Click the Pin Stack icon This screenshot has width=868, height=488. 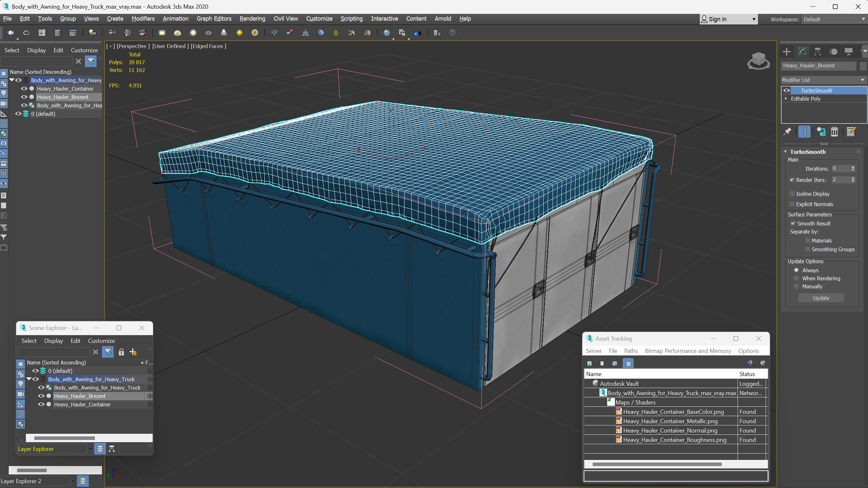(x=787, y=132)
